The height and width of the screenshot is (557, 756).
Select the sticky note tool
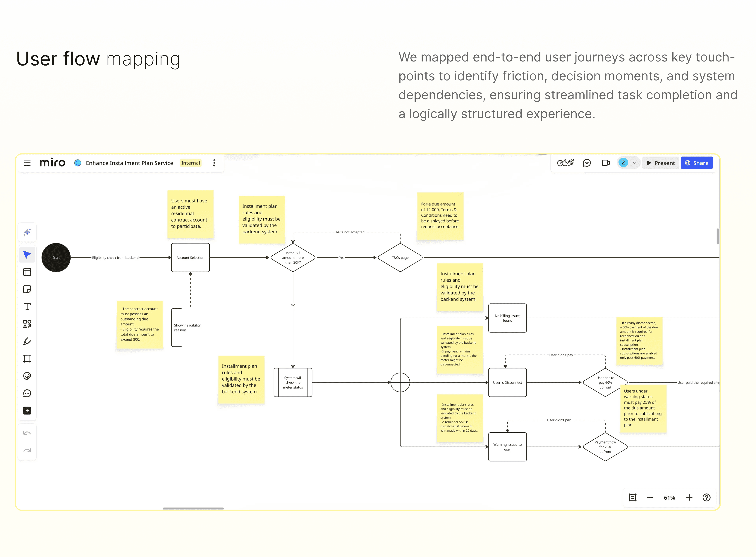click(27, 289)
